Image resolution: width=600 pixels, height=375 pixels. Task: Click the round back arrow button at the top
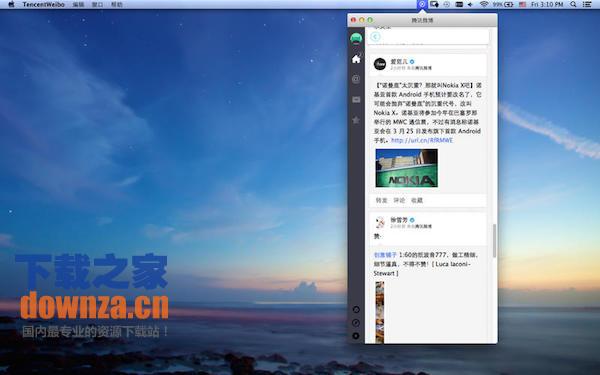(x=375, y=36)
